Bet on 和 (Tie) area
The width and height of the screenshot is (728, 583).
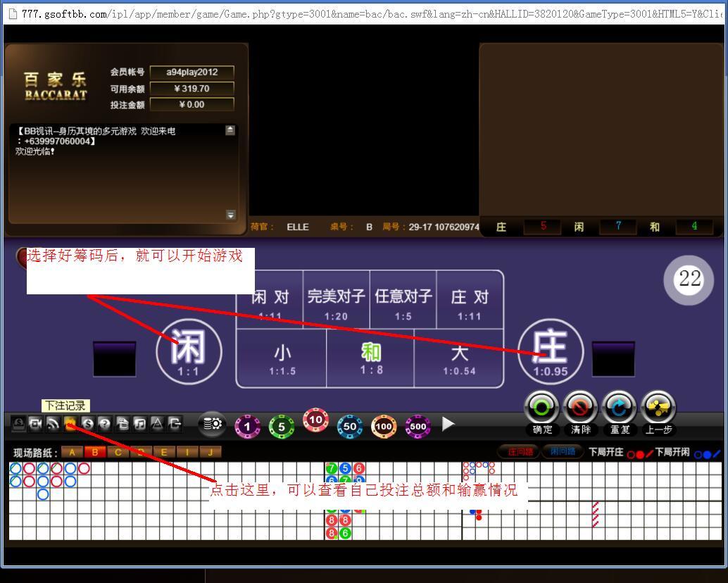pyautogui.click(x=370, y=358)
